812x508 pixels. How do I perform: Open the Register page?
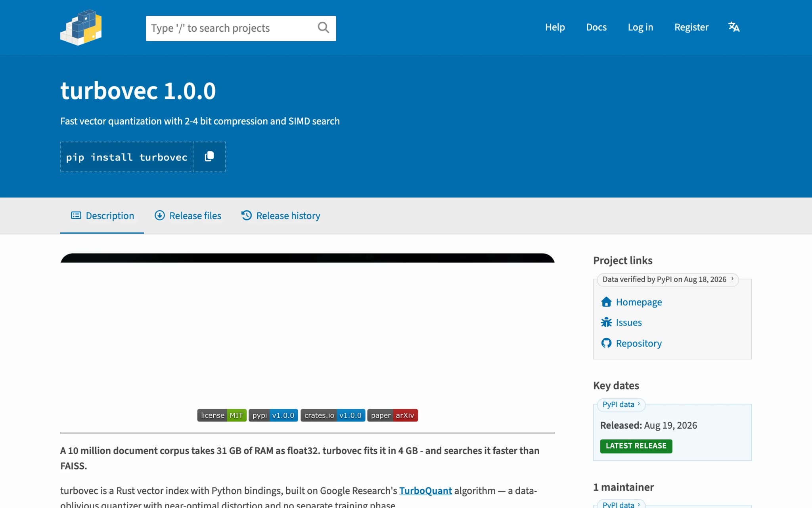[x=691, y=27]
